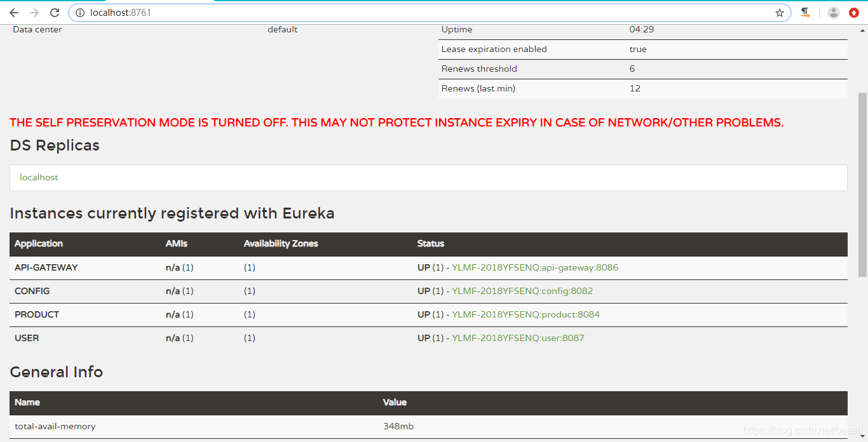Click the Value header in General Info
This screenshot has width=868, height=442.
pos(395,402)
